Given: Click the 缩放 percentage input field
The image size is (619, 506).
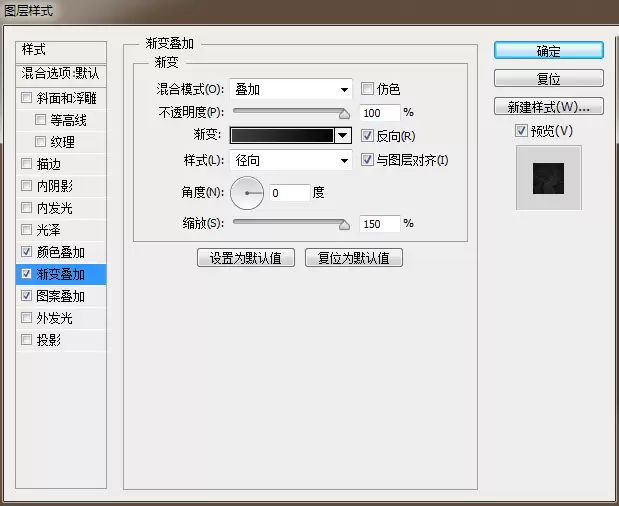Looking at the screenshot, I should pos(379,224).
